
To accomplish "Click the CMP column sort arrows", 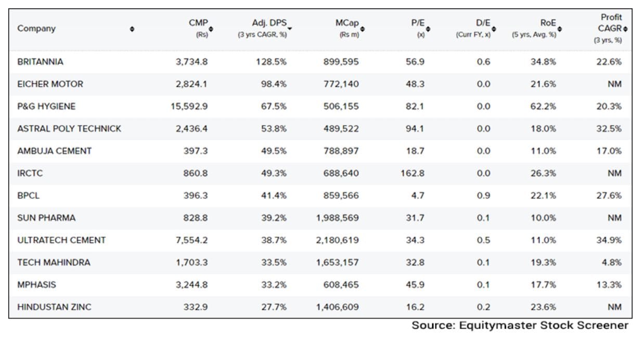I will pyautogui.click(x=211, y=28).
